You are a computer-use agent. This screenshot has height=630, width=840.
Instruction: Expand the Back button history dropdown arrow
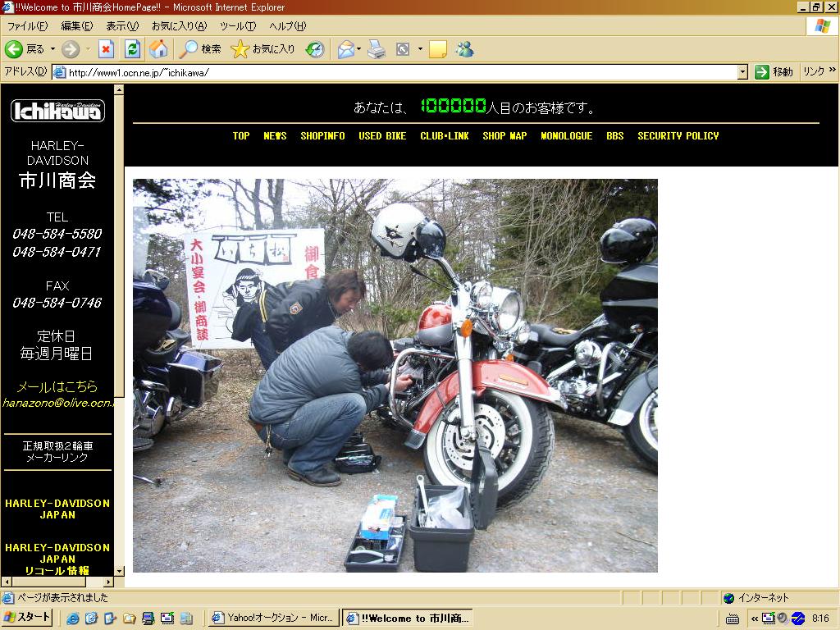tap(53, 49)
